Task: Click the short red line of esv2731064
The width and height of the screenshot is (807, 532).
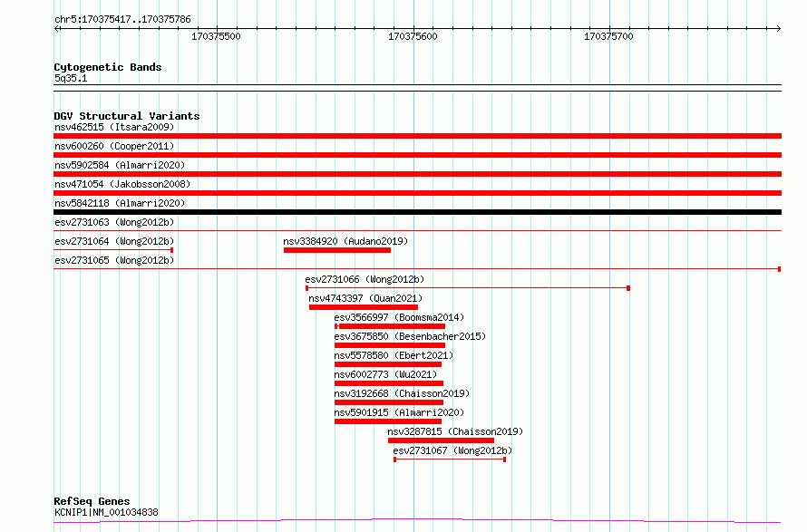Action: (x=113, y=250)
